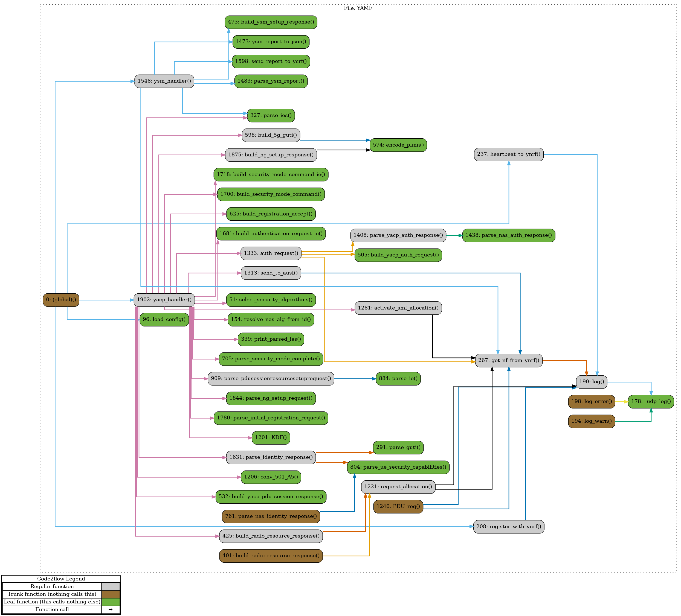This screenshot has height=616, width=681.
Task: Click the auth_request() node
Action: [271, 253]
